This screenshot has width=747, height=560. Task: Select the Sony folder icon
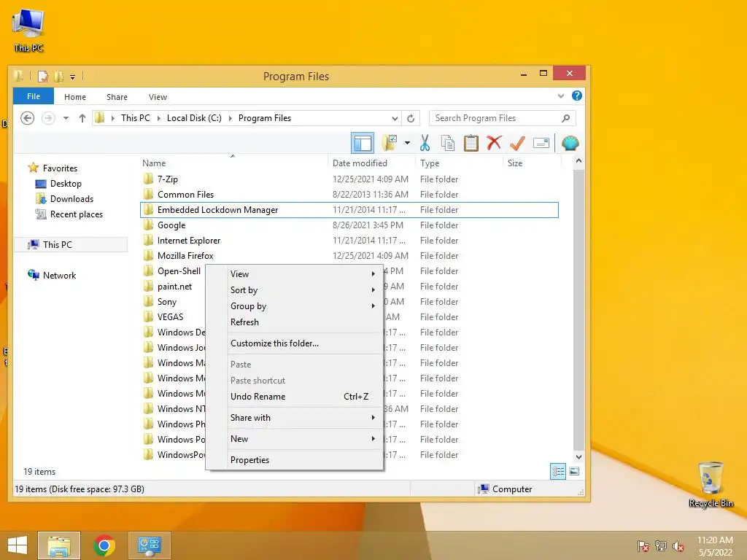coord(148,301)
